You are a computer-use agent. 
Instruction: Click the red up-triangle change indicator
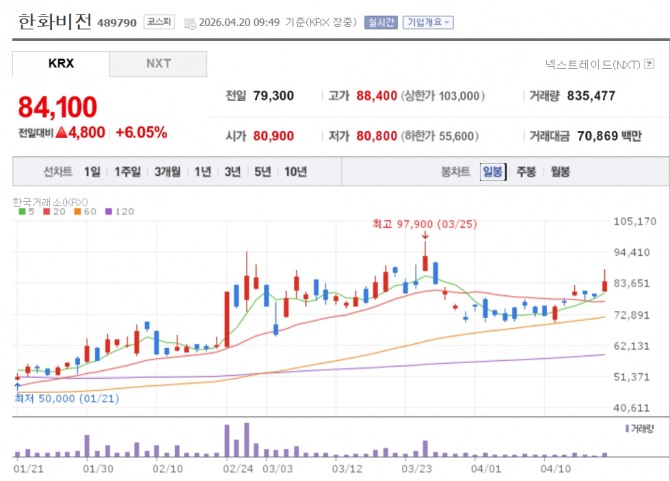[x=62, y=132]
